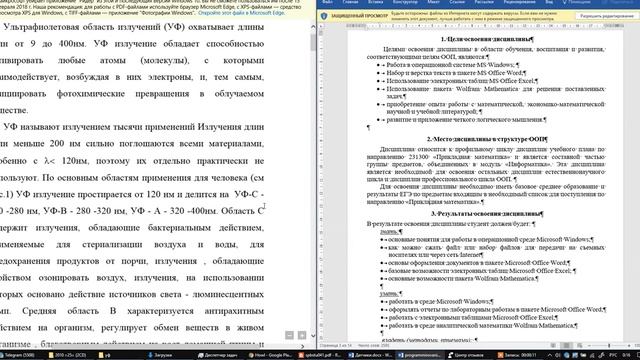The image size is (640, 360).
Task: Click the system clock in the tray
Action: (x=627, y=355)
